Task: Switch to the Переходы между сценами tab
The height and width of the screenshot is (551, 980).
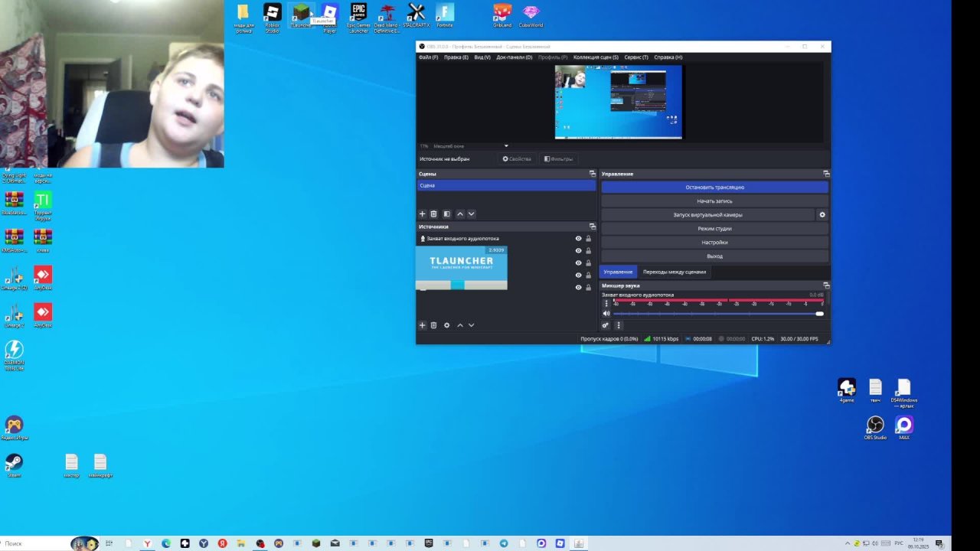Action: coord(675,272)
